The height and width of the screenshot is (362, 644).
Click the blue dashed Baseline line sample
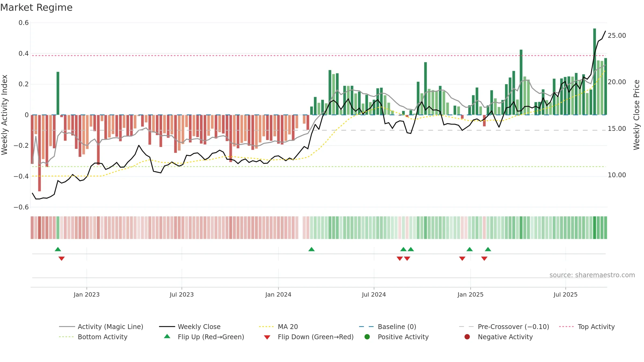pyautogui.click(x=366, y=327)
